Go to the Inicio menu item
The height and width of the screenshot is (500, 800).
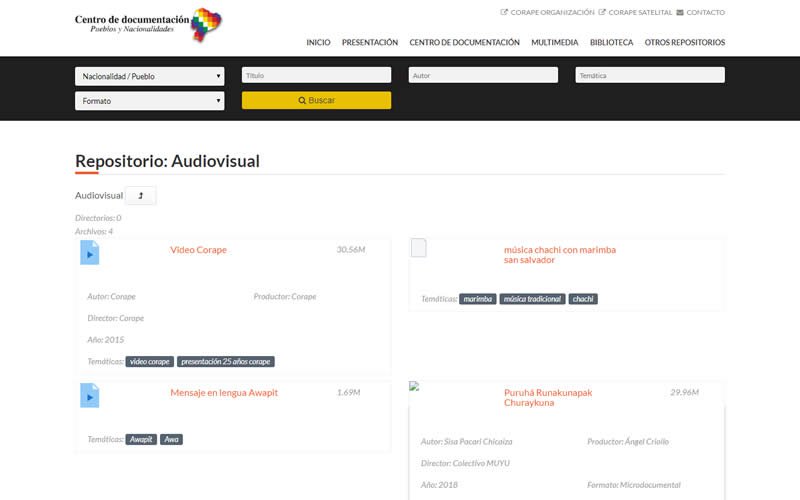pyautogui.click(x=318, y=43)
